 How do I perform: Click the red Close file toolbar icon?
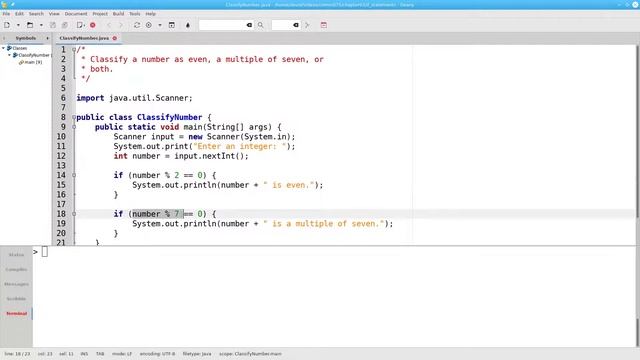(93, 25)
